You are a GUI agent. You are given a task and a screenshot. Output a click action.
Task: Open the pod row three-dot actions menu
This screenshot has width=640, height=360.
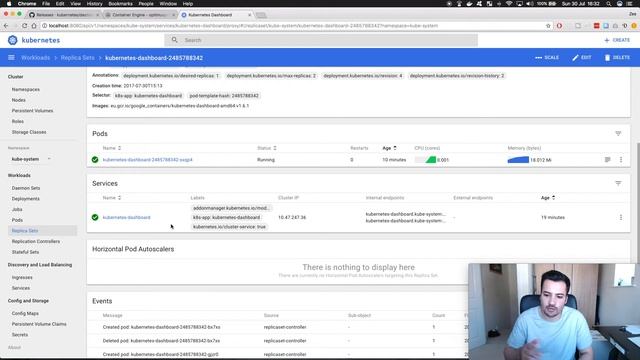[621, 160]
